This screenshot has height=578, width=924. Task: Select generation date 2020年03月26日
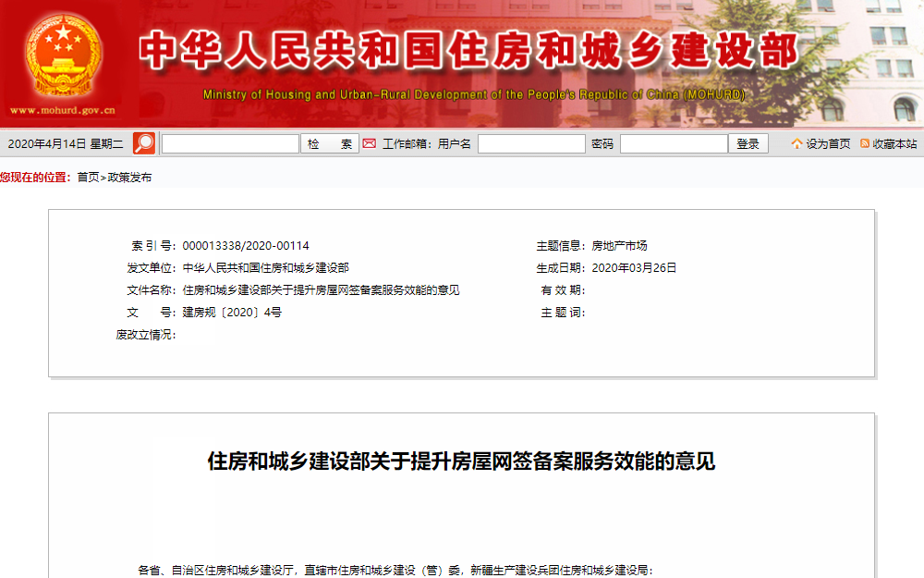[634, 268]
